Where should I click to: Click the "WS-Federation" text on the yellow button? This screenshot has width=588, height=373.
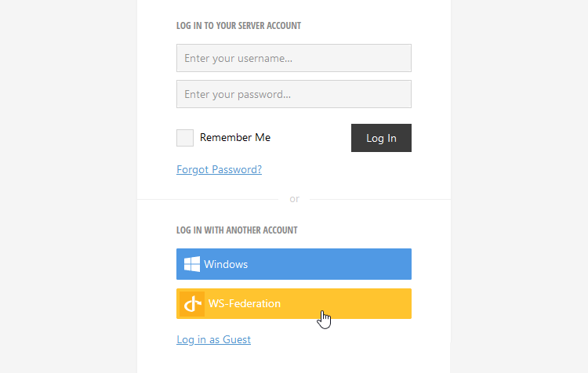click(245, 303)
